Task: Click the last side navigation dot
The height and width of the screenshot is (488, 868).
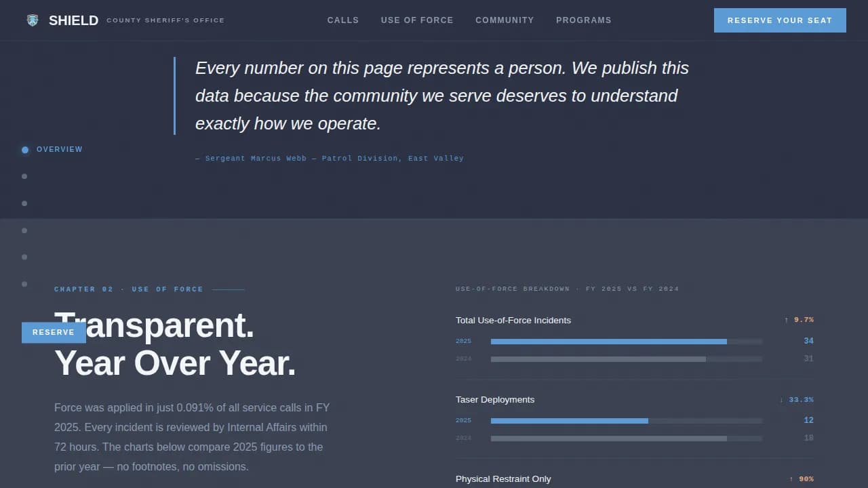Action: pos(24,284)
